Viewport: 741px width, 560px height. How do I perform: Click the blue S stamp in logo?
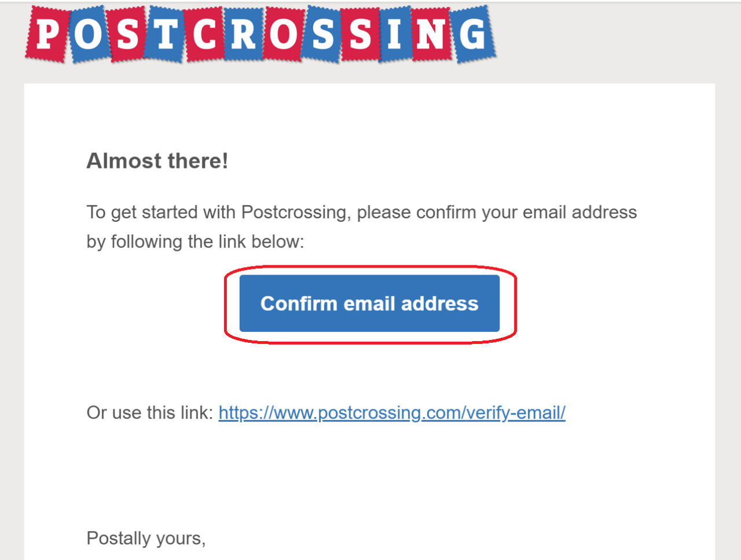(x=322, y=34)
